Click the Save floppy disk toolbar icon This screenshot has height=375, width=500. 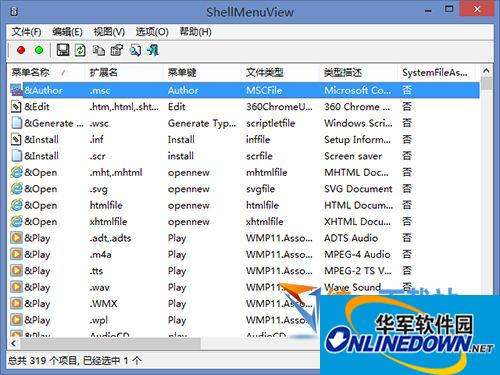[x=63, y=50]
